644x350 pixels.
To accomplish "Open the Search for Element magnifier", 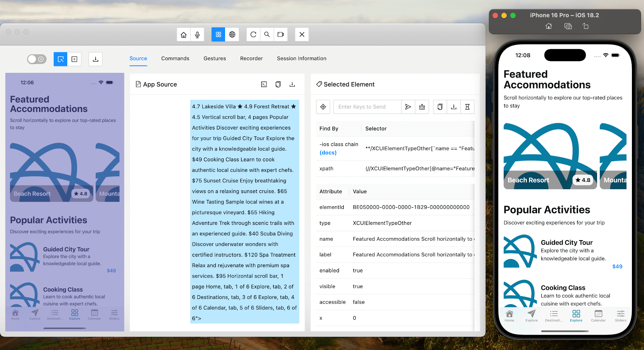I will tap(267, 35).
